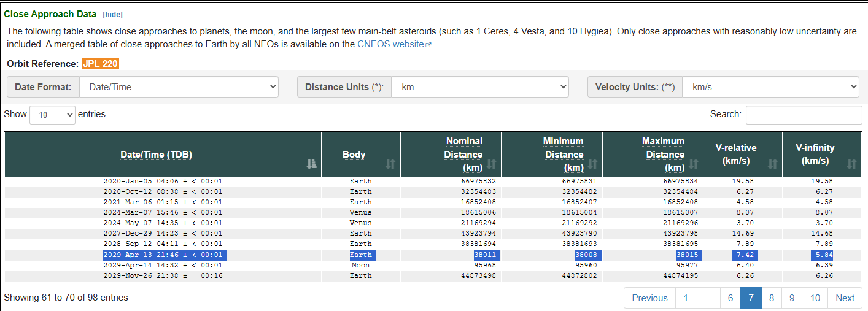Select current page 7

[751, 298]
